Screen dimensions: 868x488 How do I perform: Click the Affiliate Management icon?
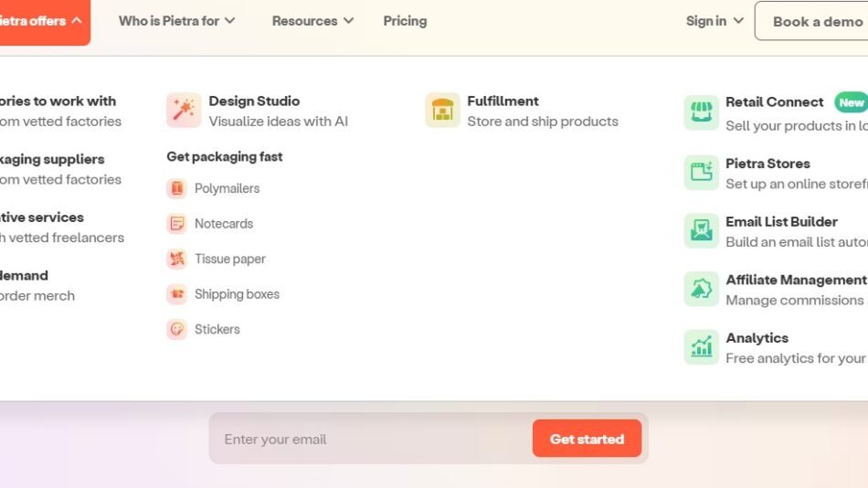click(701, 289)
